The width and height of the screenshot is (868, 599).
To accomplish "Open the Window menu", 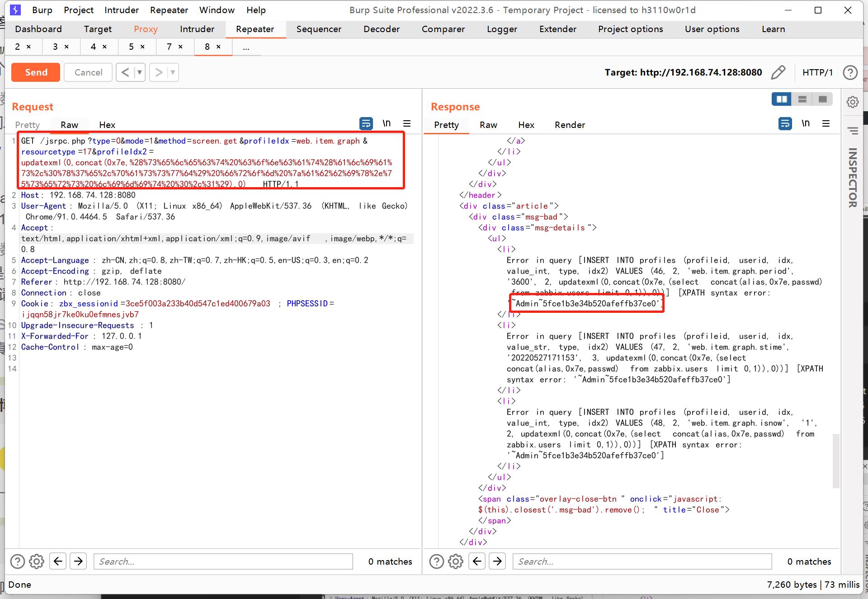I will 217,10.
